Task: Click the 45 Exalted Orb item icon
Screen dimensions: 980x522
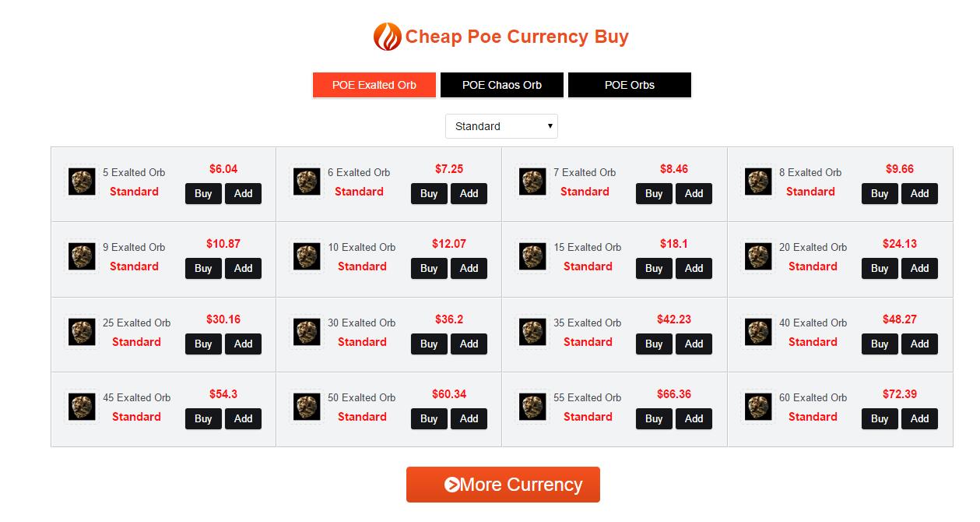Action: [x=82, y=407]
